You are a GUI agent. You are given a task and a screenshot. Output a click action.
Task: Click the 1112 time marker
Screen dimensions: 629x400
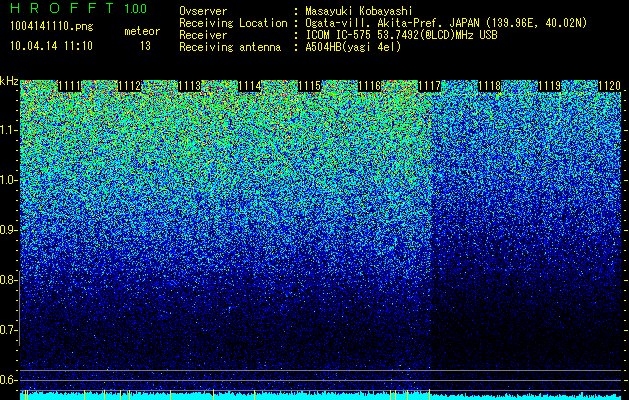click(x=130, y=86)
